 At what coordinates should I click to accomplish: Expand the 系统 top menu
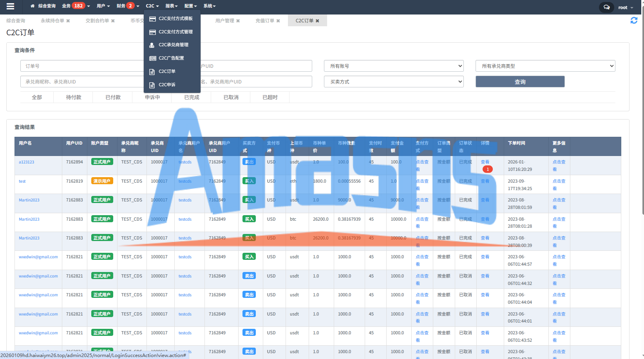tap(210, 6)
